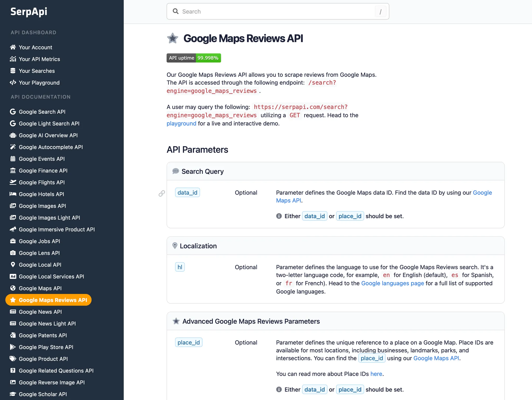532x400 pixels.
Task: Click the chart icon for Your API Metrics
Action: (x=13, y=59)
